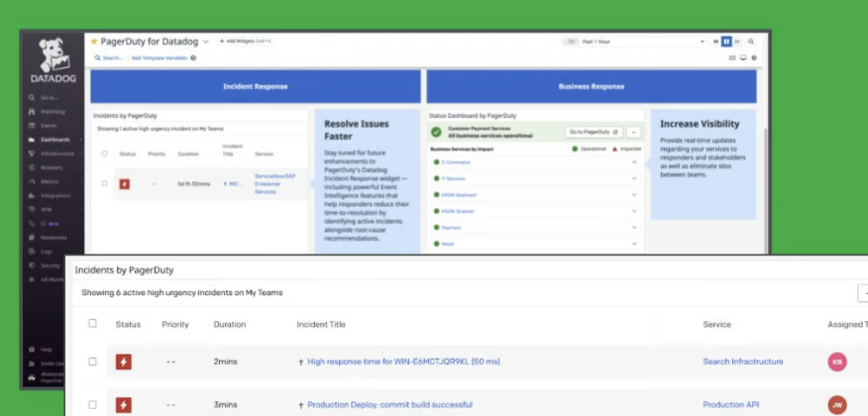Open ServiceNow SAP Enterprise Services link
This screenshot has width=868, height=416.
point(275,183)
